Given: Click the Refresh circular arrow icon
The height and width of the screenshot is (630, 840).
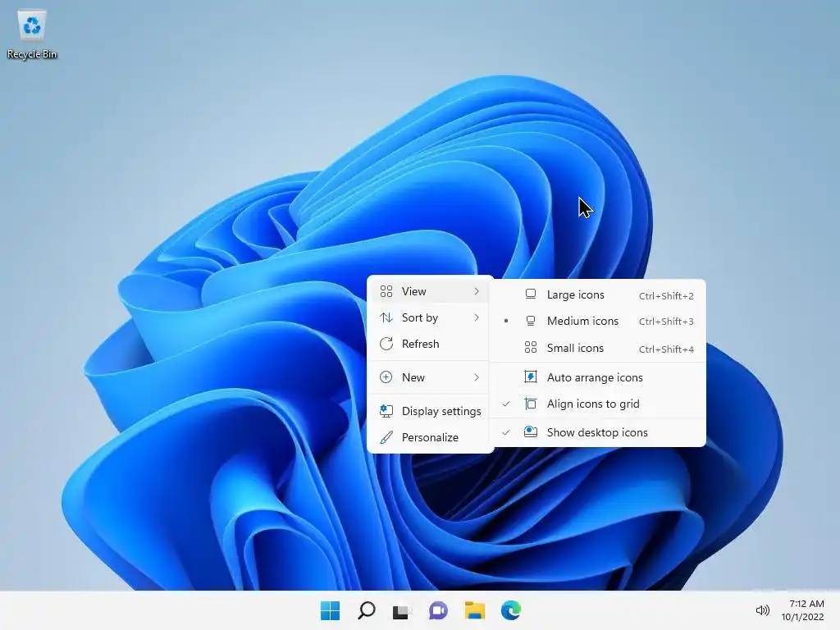Looking at the screenshot, I should pyautogui.click(x=386, y=344).
